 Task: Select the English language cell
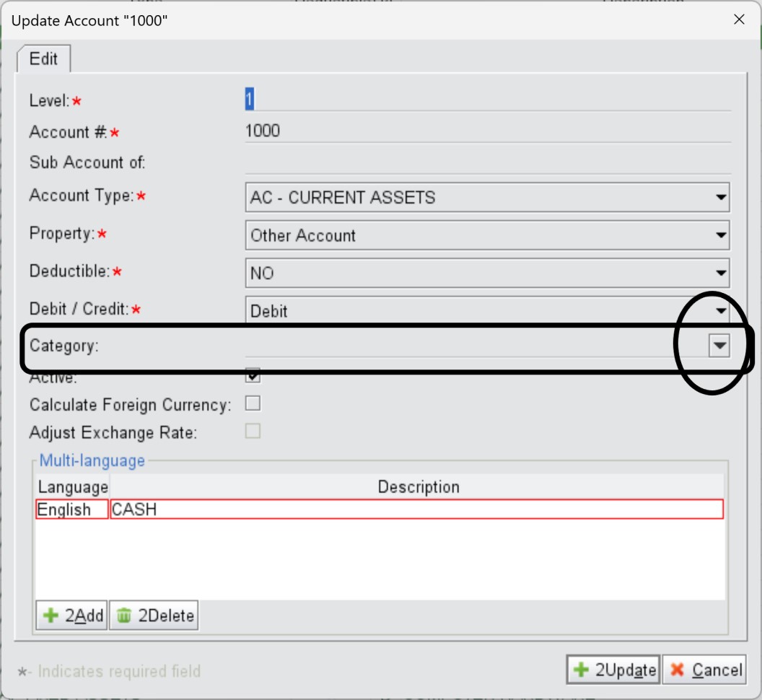71,509
